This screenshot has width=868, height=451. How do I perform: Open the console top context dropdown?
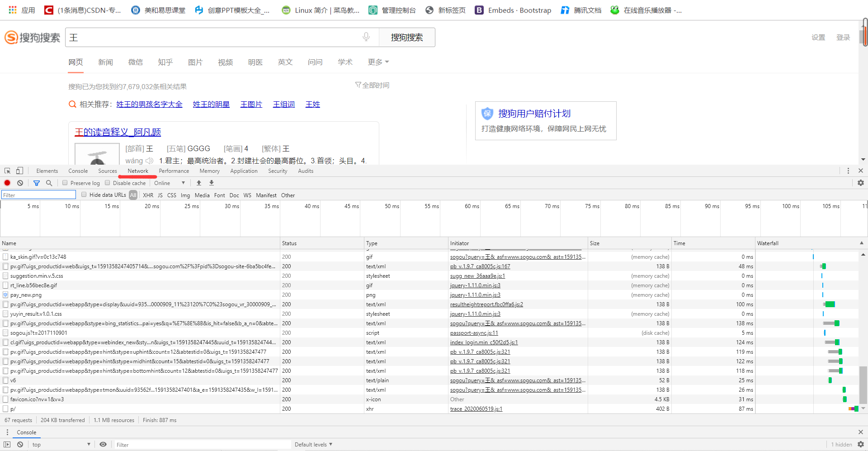pyautogui.click(x=61, y=445)
